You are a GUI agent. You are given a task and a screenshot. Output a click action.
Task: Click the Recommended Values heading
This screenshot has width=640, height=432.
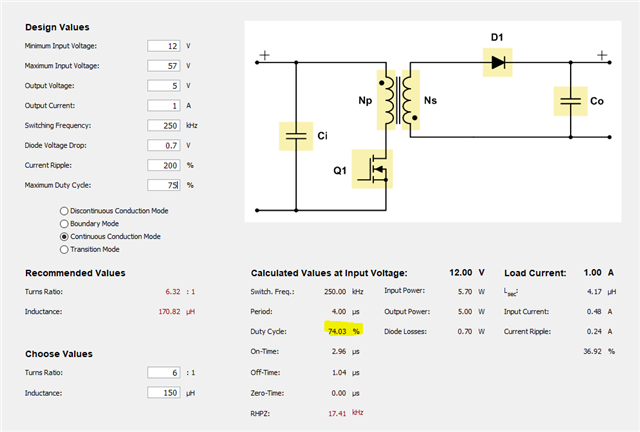coord(75,273)
